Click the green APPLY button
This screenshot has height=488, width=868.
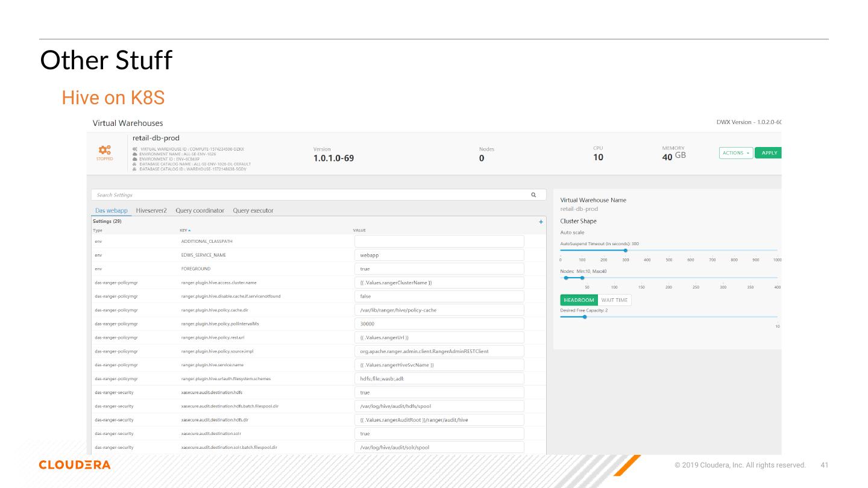pos(769,153)
